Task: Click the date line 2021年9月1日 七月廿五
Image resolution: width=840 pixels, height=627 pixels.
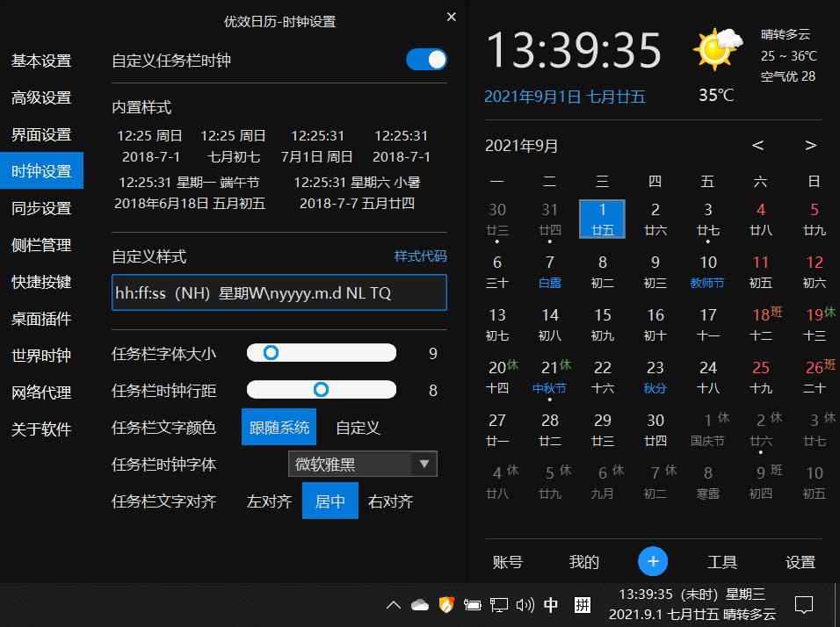Action: pos(565,97)
